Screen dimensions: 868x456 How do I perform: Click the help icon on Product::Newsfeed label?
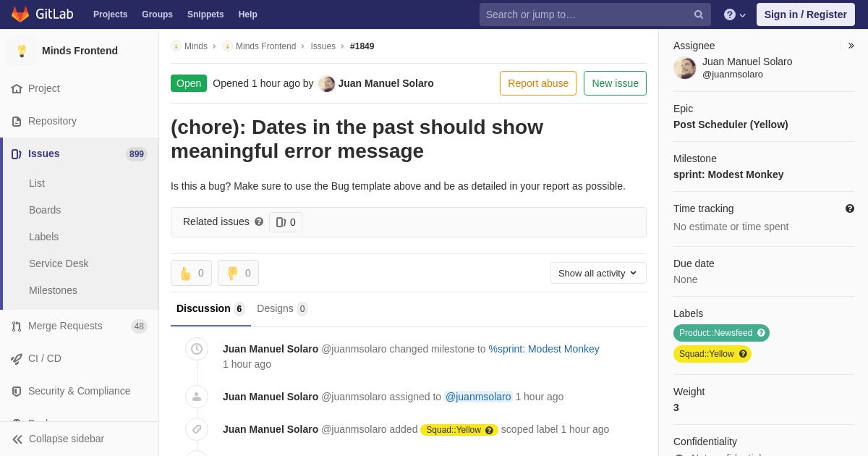(761, 333)
